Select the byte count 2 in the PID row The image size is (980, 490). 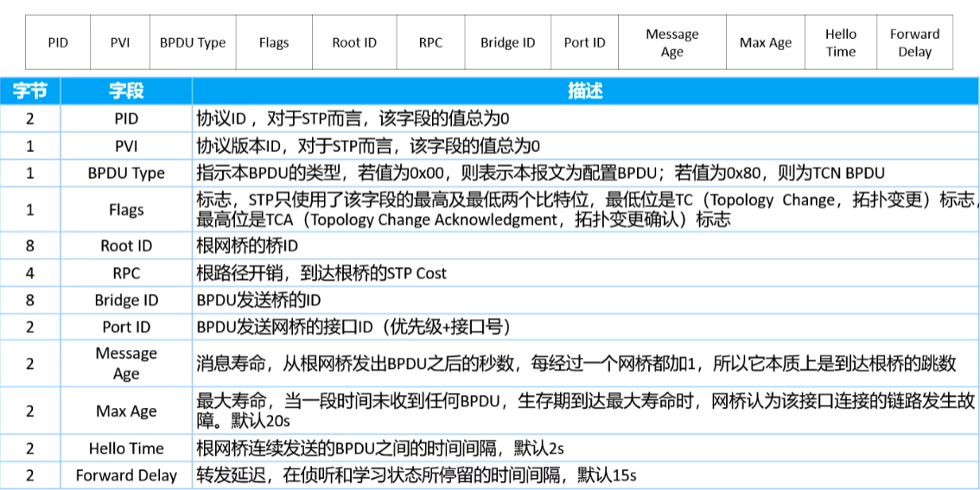[x=30, y=118]
